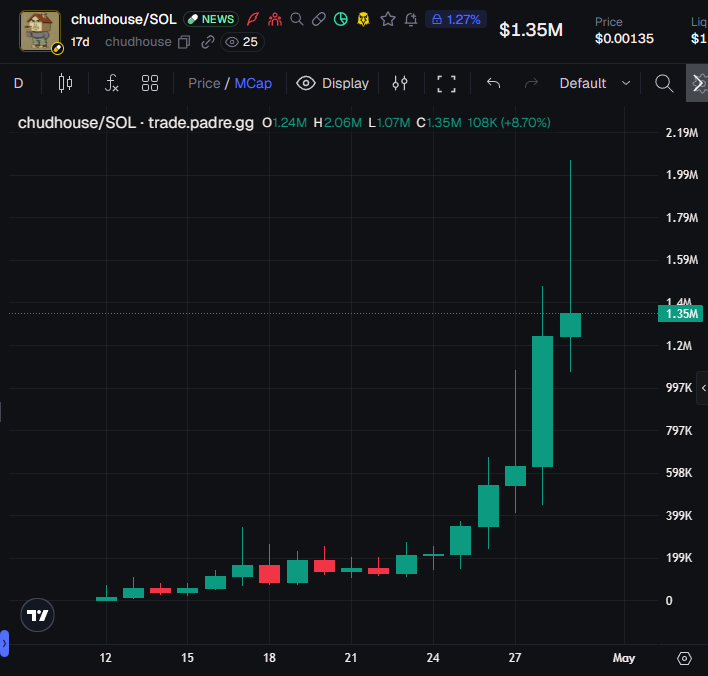Toggle the bell alert icon
708x676 pixels.
click(411, 19)
